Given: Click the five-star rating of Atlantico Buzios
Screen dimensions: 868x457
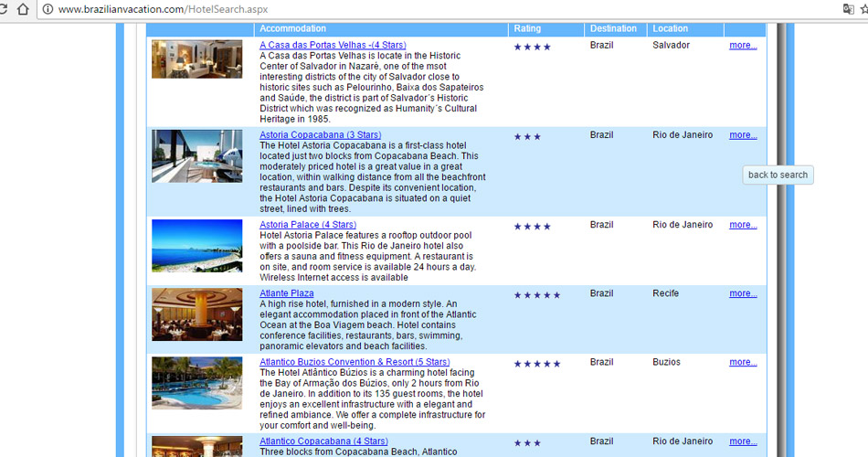Looking at the screenshot, I should (x=537, y=364).
